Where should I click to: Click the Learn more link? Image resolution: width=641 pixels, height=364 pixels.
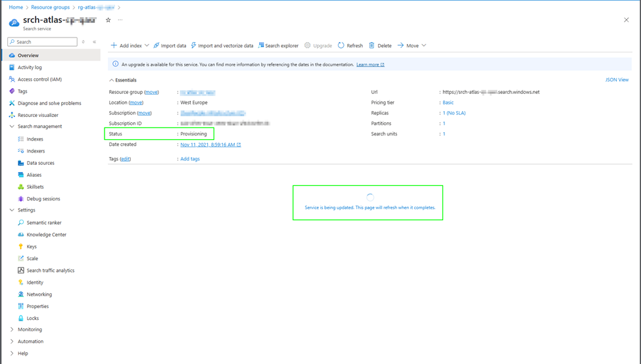(x=370, y=64)
